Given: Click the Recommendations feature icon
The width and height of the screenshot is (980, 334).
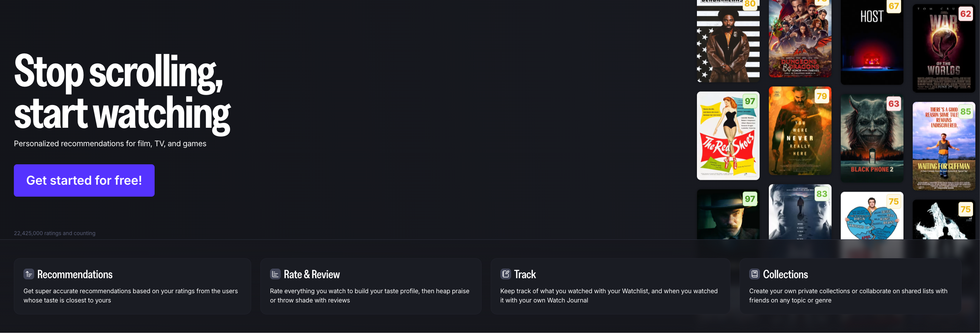Looking at the screenshot, I should 29,274.
